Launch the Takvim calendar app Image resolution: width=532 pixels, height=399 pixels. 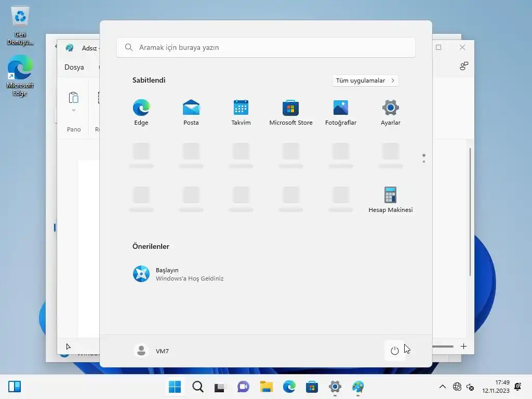(x=241, y=112)
